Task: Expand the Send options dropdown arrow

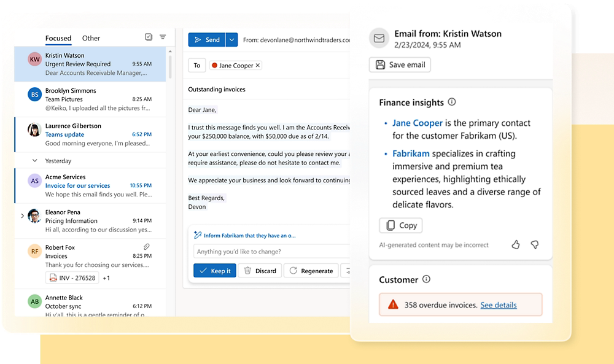Action: [231, 40]
